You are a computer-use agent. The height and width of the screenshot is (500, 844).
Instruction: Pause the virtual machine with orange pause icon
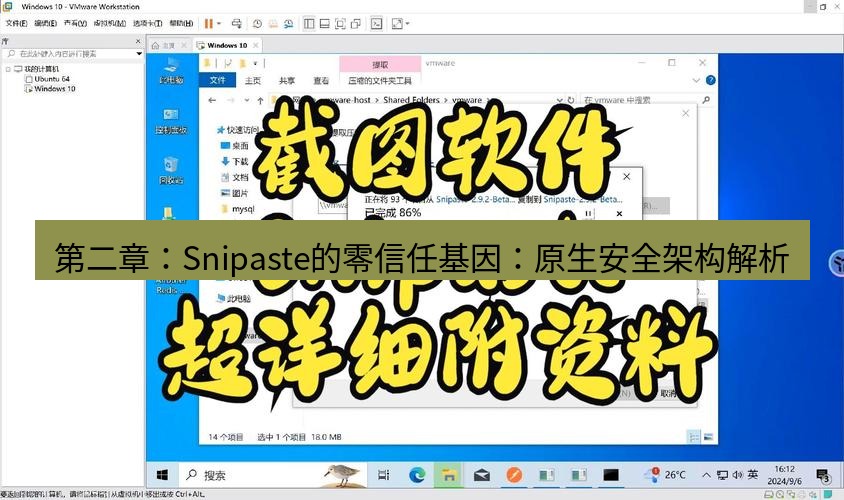click(x=208, y=24)
